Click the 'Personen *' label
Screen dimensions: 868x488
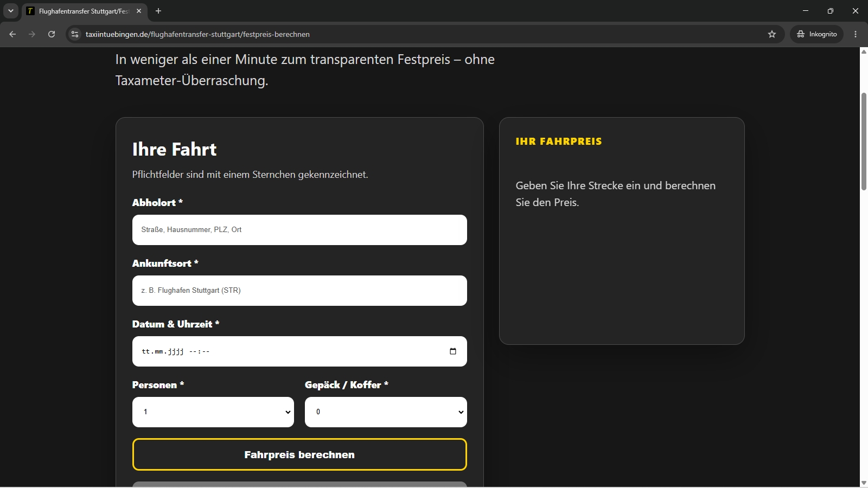(158, 385)
